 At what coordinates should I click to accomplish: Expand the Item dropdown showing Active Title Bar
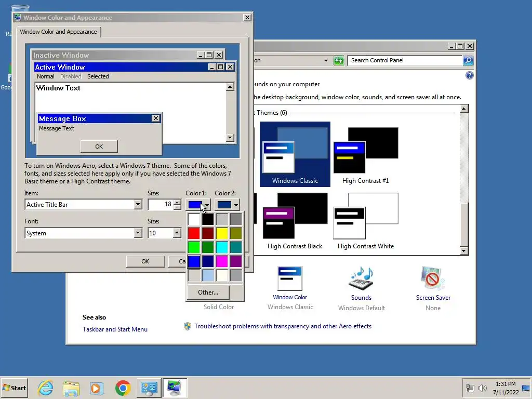(137, 204)
